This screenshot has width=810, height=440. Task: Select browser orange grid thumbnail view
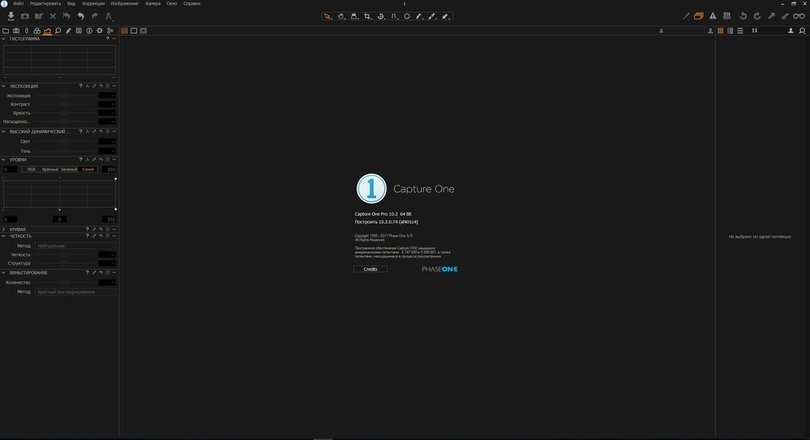720,31
